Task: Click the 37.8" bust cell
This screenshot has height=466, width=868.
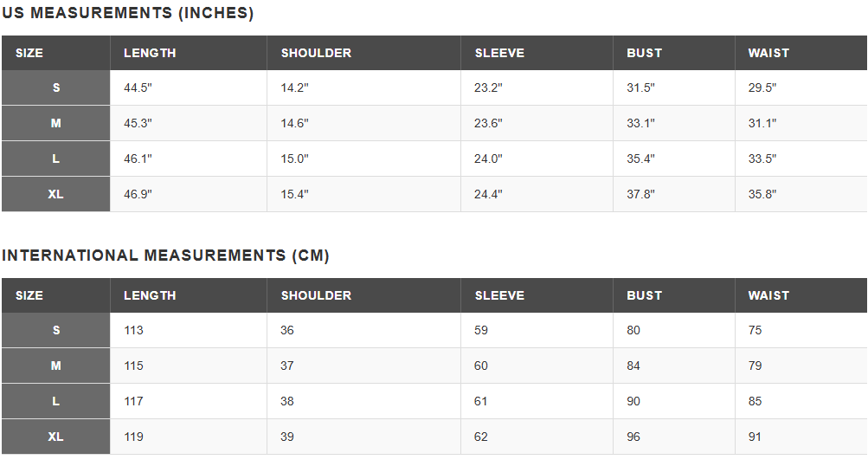Action: [x=640, y=194]
